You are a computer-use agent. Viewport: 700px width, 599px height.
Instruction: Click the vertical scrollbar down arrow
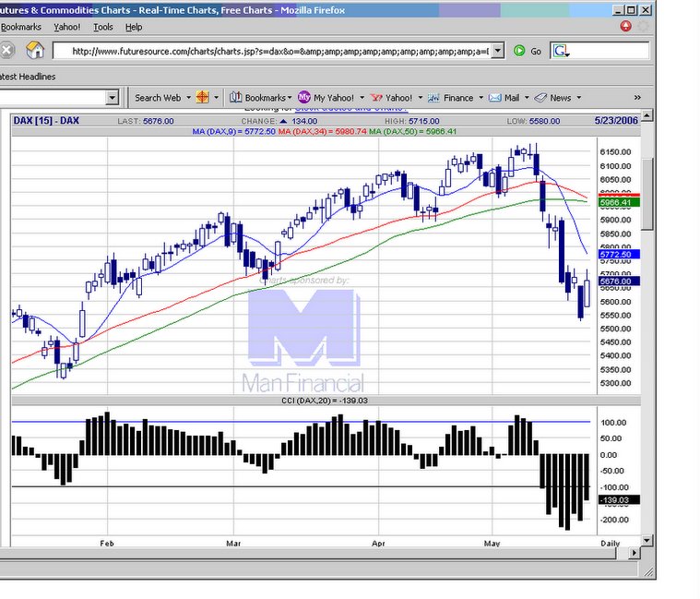[x=647, y=541]
